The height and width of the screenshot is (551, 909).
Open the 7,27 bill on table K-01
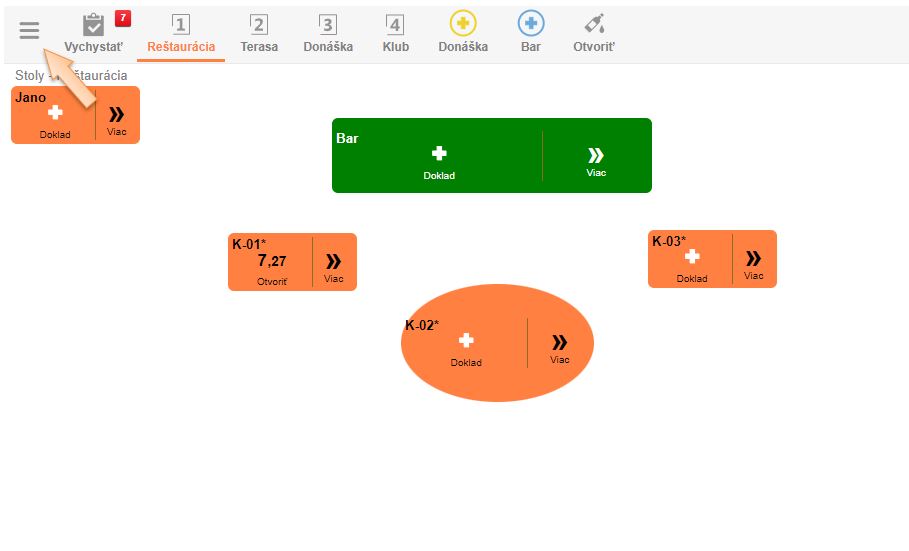pyautogui.click(x=272, y=266)
